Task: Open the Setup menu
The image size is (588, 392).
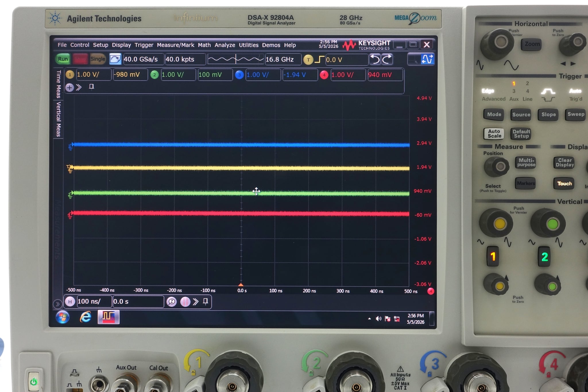Action: tap(100, 45)
